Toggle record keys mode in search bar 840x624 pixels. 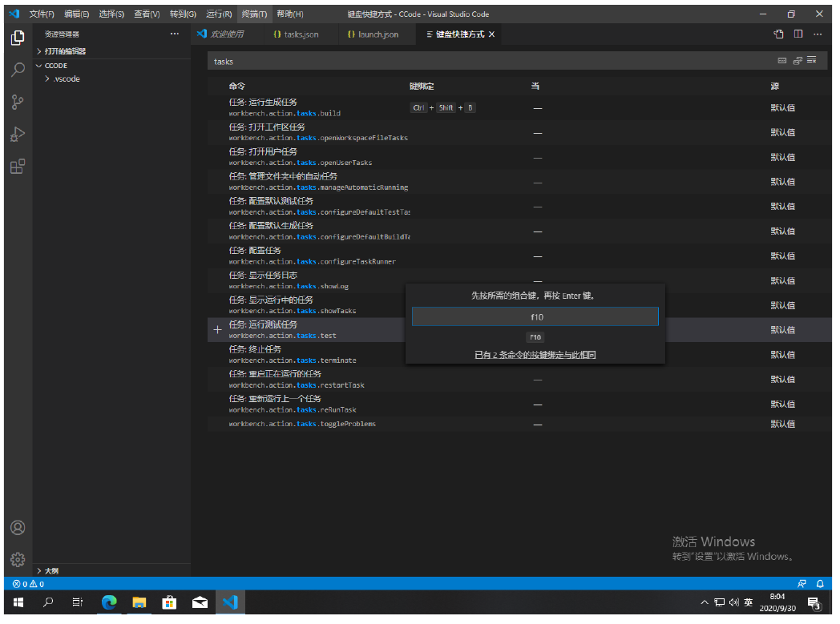(x=782, y=61)
